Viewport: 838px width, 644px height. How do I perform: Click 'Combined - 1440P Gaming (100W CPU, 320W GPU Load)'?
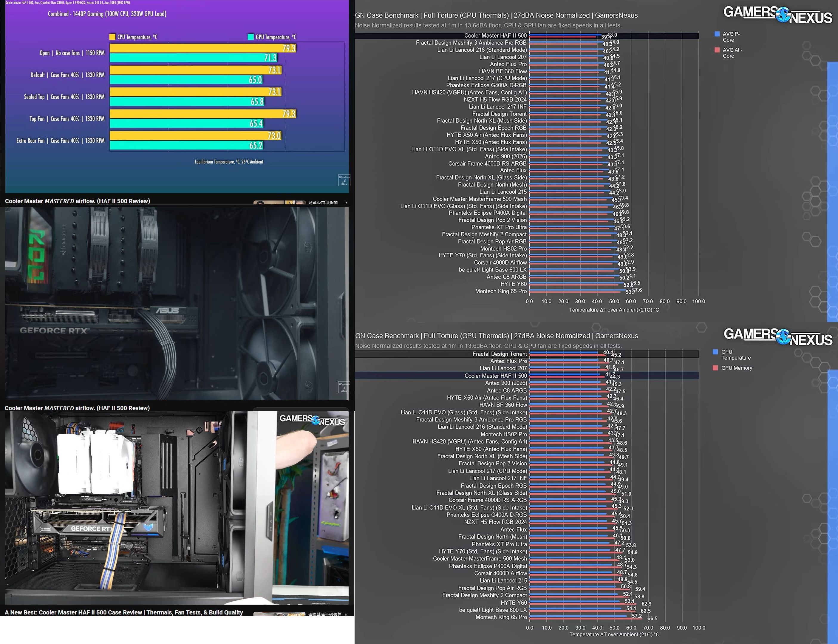pyautogui.click(x=107, y=14)
